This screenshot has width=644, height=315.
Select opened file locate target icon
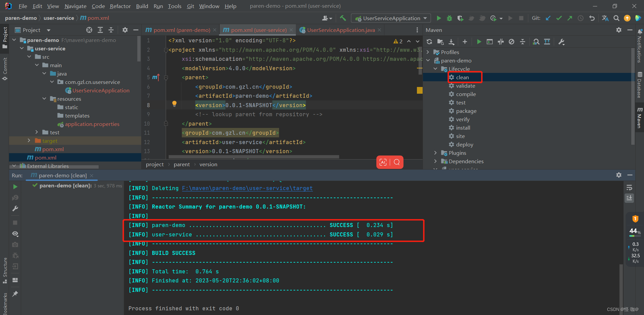coord(89,30)
